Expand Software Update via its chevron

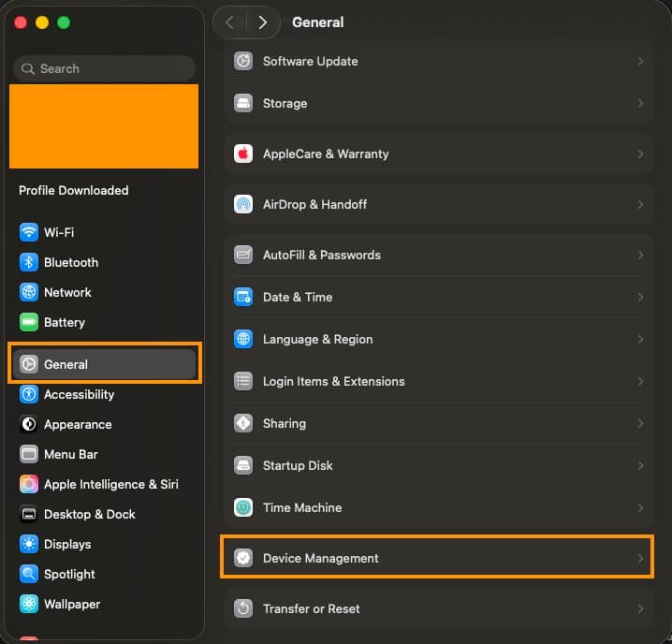(640, 62)
